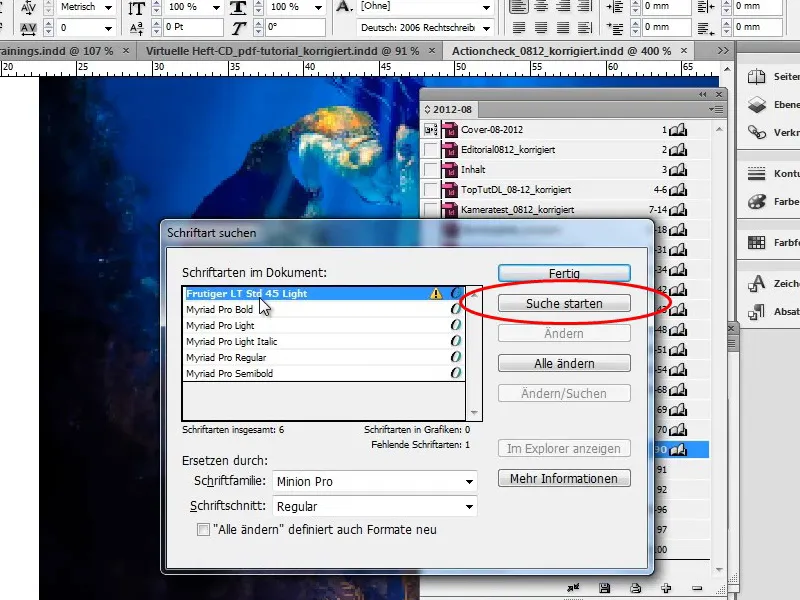Toggle style source box for Editorial0812_korrigiert
Screen dimensions: 800x600
tap(431, 150)
